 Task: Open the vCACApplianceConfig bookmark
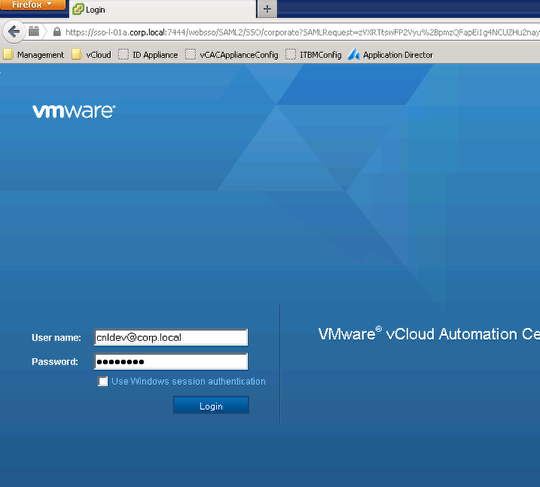pyautogui.click(x=232, y=55)
